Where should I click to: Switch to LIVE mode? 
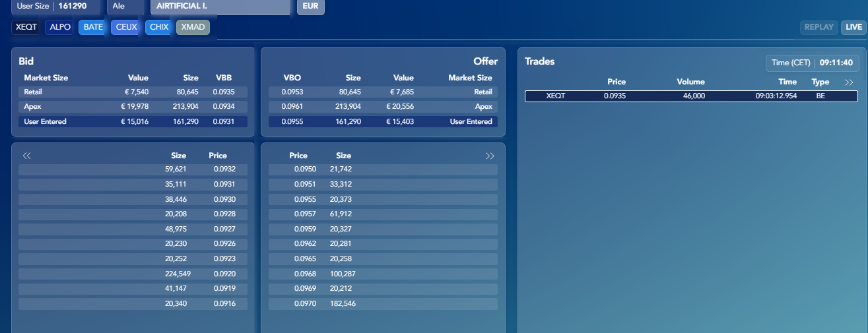coord(853,27)
